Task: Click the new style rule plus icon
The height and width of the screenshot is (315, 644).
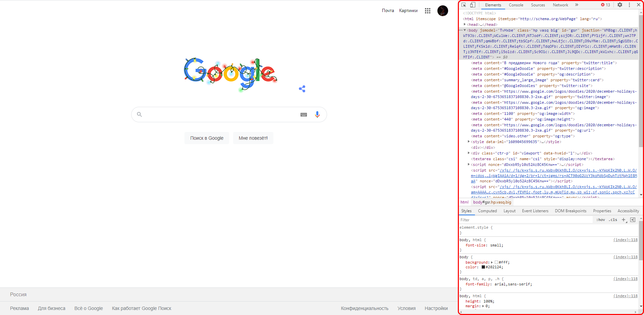Action: pyautogui.click(x=624, y=220)
